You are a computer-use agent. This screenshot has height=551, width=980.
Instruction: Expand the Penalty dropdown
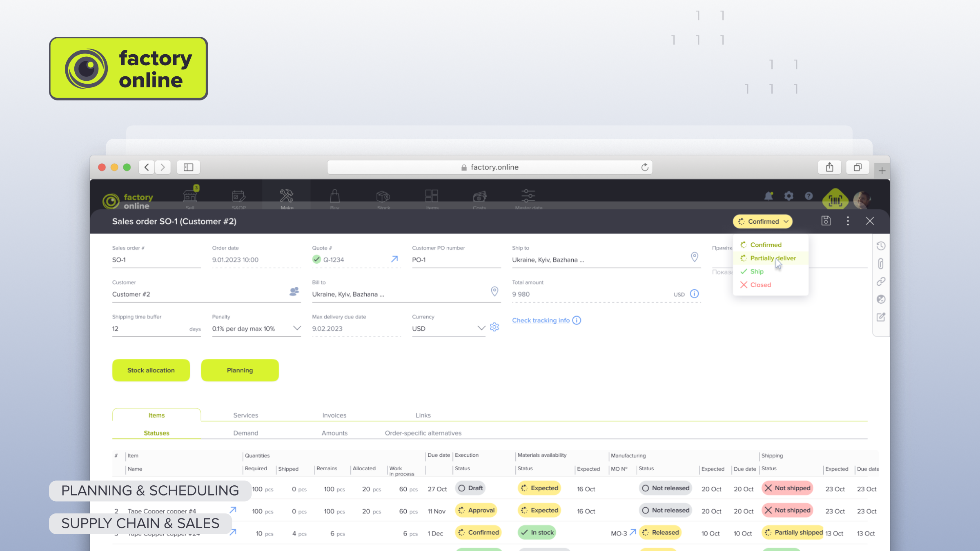(297, 328)
